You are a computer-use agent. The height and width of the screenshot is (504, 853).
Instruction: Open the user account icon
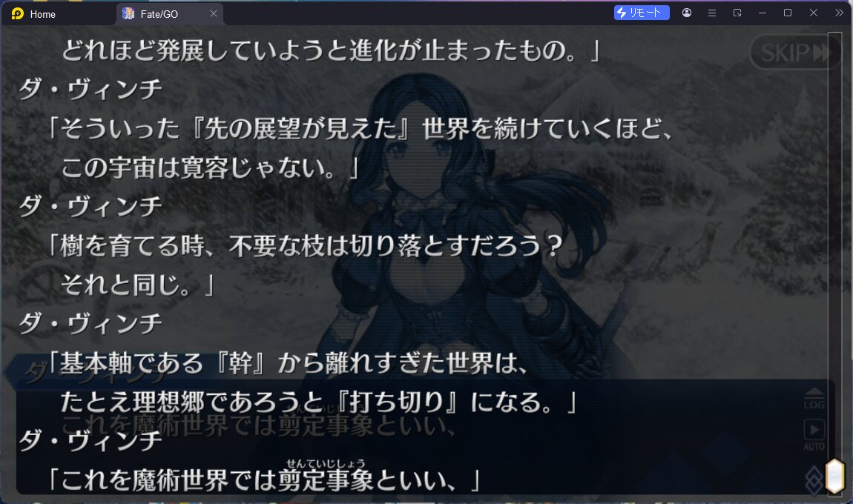pos(687,13)
